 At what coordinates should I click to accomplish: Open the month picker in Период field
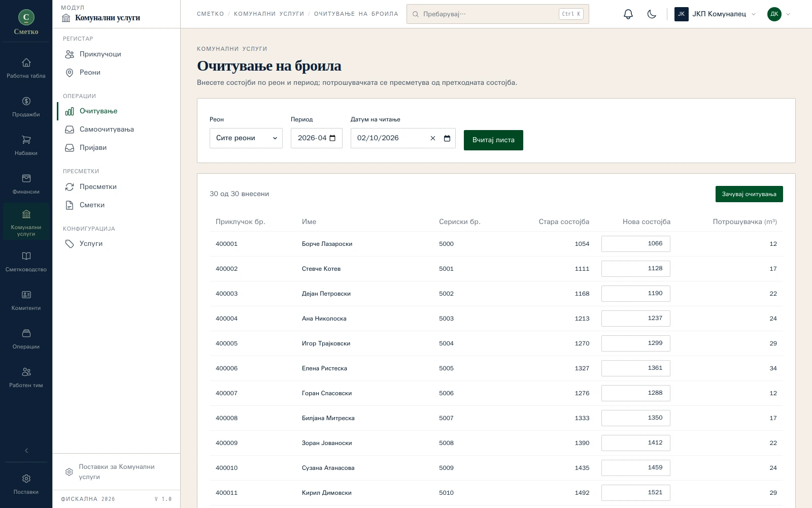pyautogui.click(x=332, y=138)
